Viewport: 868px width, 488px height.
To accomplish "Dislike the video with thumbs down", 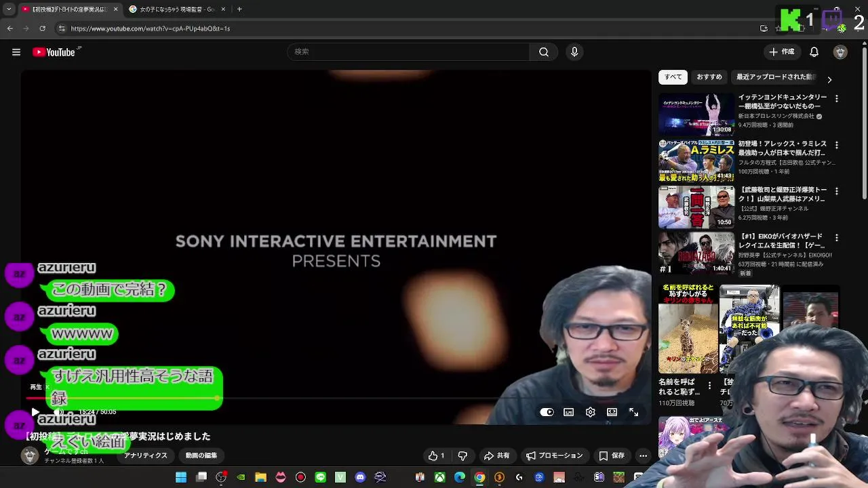I will pos(462,456).
